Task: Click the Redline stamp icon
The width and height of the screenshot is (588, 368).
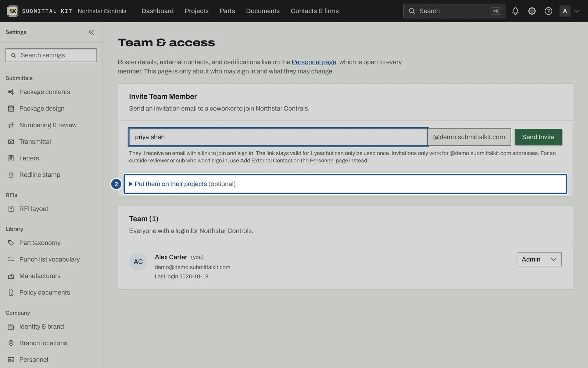Action: pos(11,175)
